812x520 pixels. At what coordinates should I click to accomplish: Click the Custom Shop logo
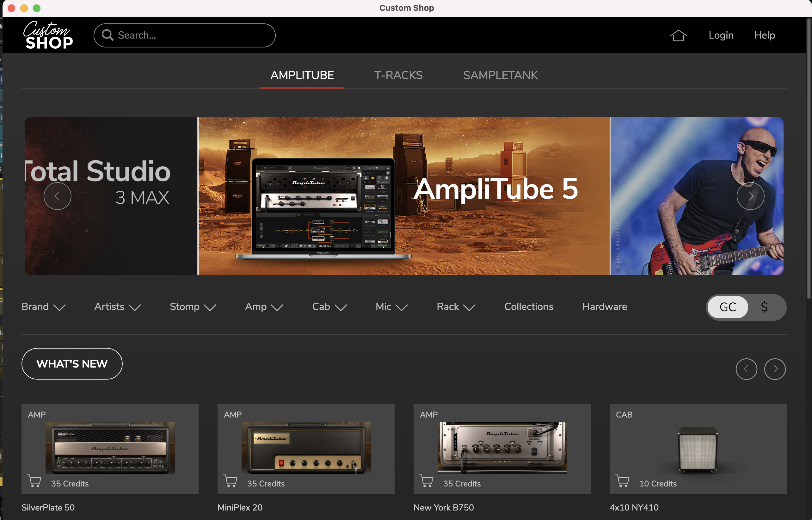(48, 35)
